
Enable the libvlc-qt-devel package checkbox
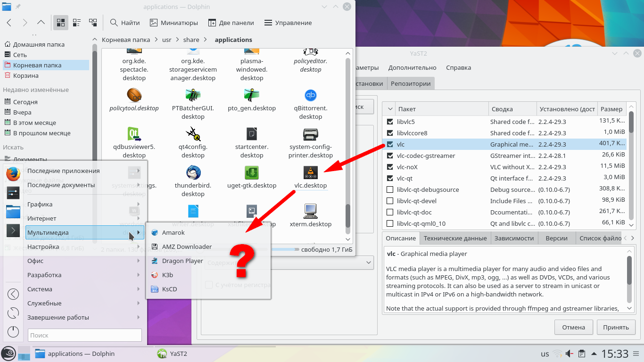click(390, 201)
